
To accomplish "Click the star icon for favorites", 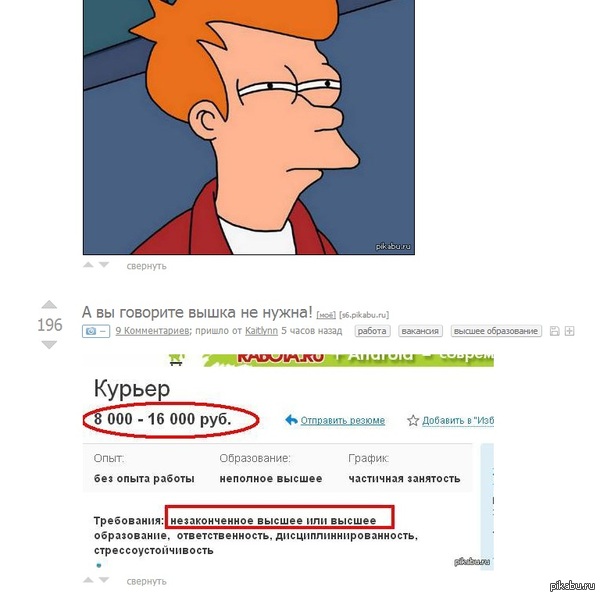I will click(413, 421).
